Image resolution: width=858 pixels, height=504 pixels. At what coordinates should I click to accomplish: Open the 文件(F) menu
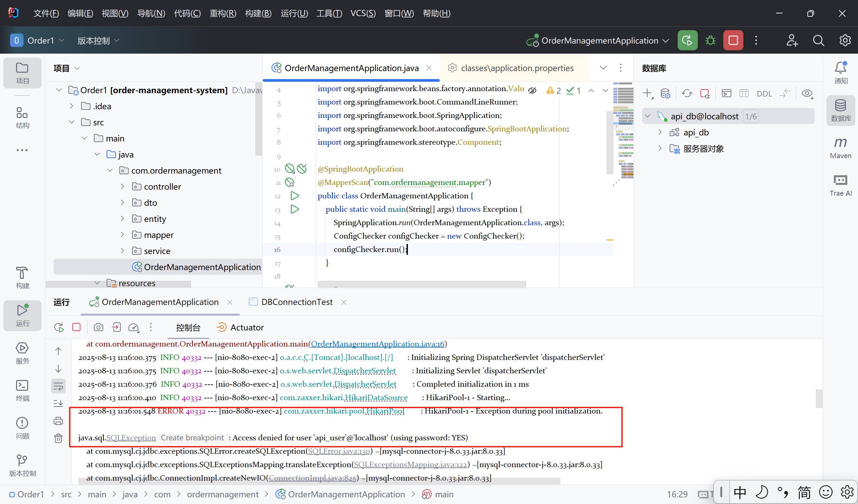click(x=46, y=13)
